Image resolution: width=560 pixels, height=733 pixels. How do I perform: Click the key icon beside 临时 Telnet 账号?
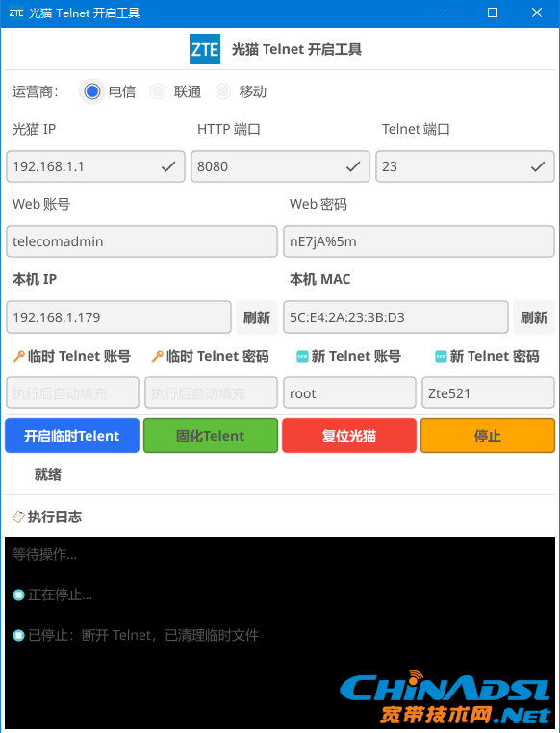(x=18, y=356)
